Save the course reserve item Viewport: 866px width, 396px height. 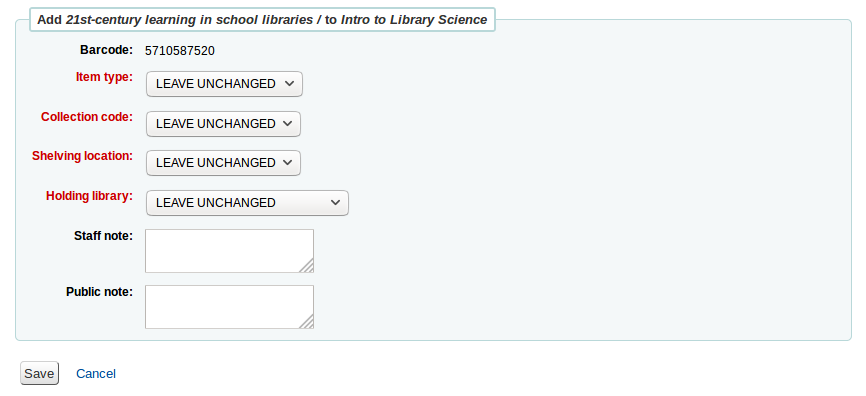click(39, 373)
